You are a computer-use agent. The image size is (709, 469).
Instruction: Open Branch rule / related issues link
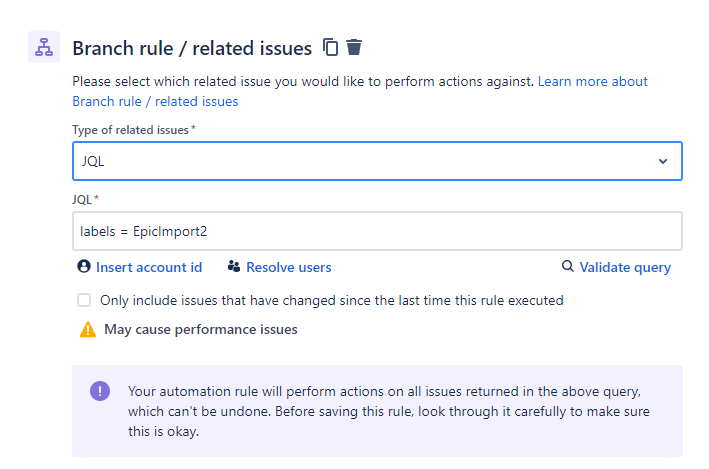(x=155, y=101)
